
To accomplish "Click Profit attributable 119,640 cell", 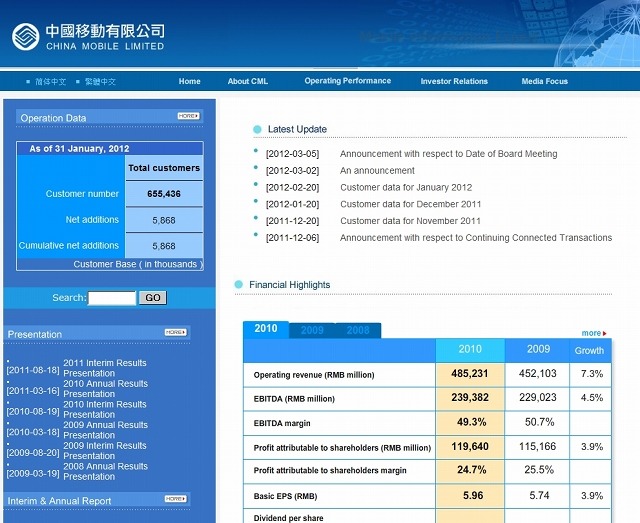I will coord(470,447).
